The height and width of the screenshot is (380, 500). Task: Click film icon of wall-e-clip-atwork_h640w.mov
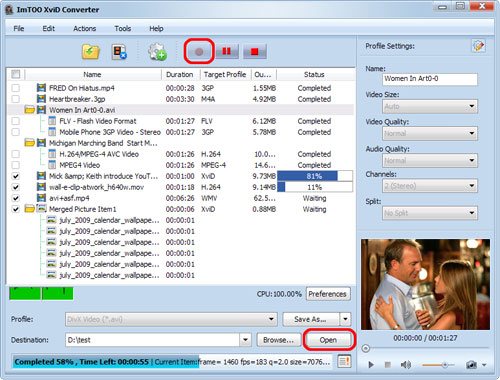tap(41, 187)
